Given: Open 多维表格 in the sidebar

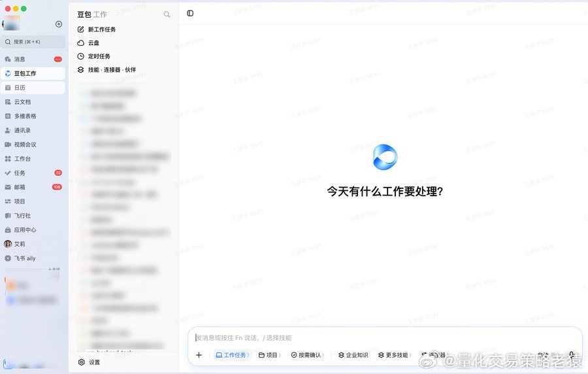Looking at the screenshot, I should pyautogui.click(x=33, y=116).
